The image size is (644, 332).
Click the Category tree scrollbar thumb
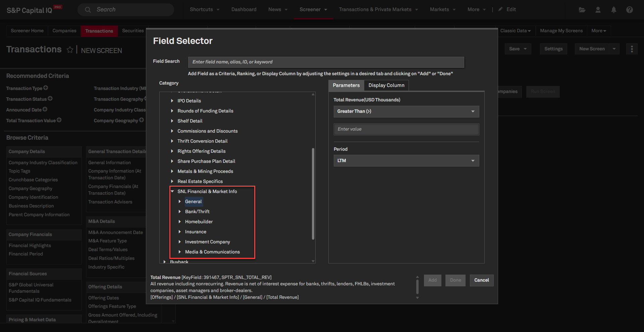coord(313,194)
